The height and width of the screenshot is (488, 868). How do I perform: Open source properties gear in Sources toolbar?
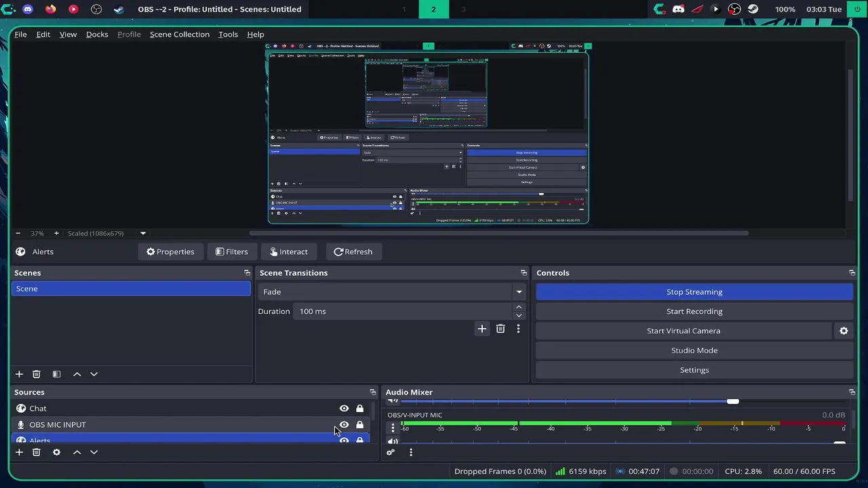(x=56, y=452)
